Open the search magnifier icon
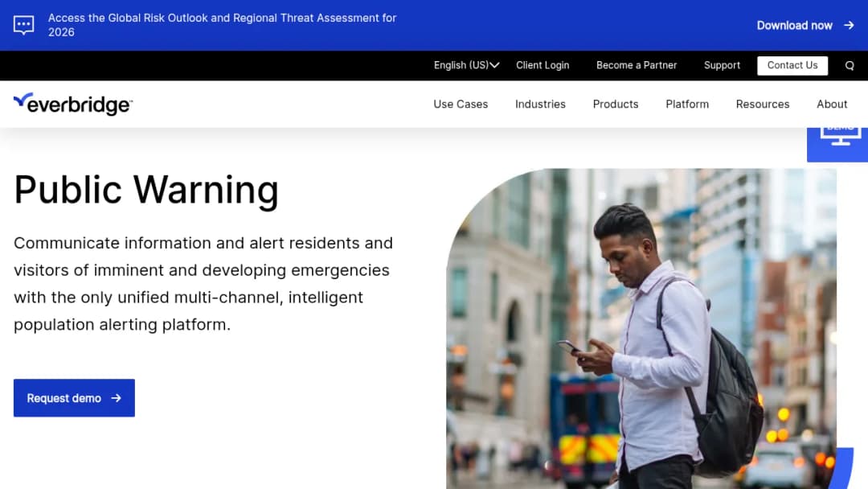Screen dimensions: 868x489 [x=850, y=66]
